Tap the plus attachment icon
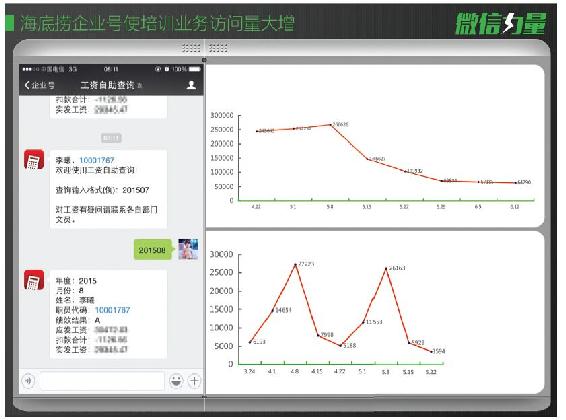Viewport: 566px width, 420px height. [195, 381]
